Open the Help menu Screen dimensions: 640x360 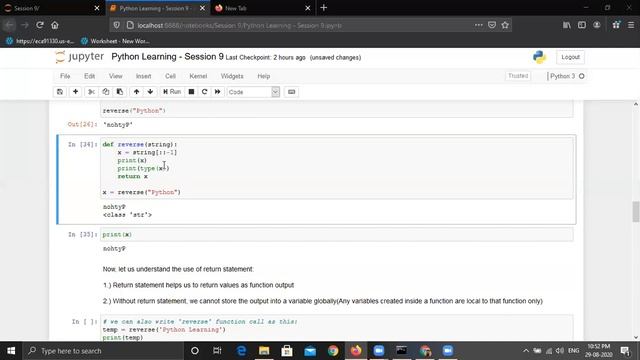tap(264, 76)
